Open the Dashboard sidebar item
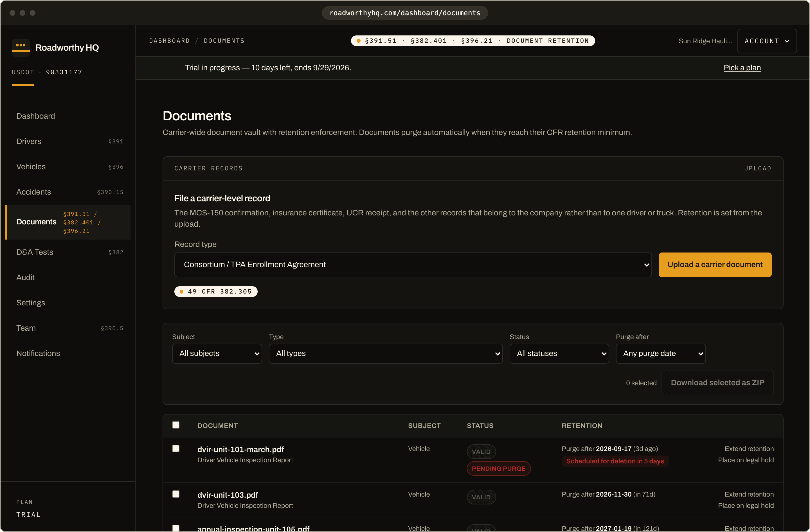This screenshot has height=532, width=810. [x=68, y=116]
